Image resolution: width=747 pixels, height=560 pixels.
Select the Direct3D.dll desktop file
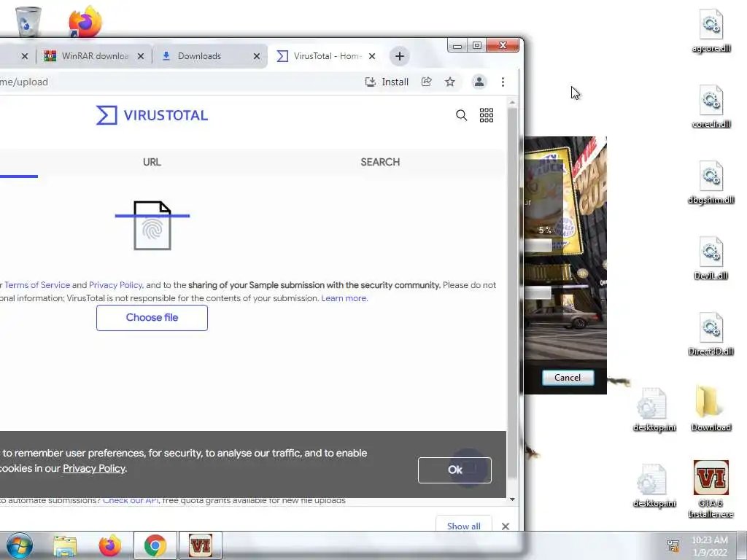(x=711, y=334)
